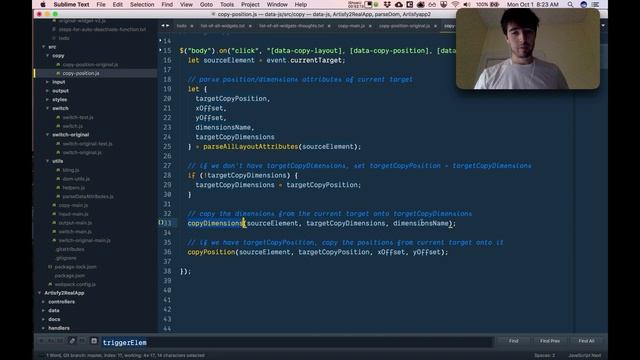Click the volume icon in menu bar
The image size is (640, 360).
coord(467,4)
